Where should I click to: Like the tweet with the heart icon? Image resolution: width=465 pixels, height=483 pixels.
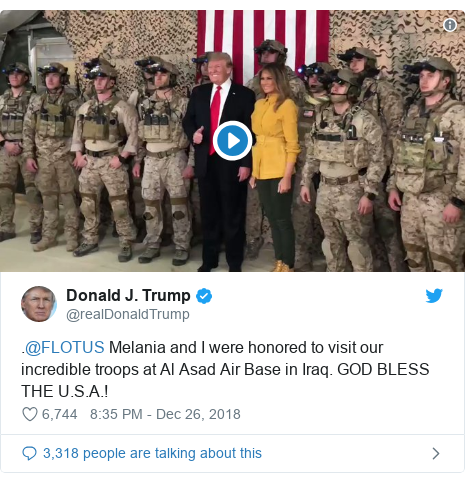coord(30,414)
